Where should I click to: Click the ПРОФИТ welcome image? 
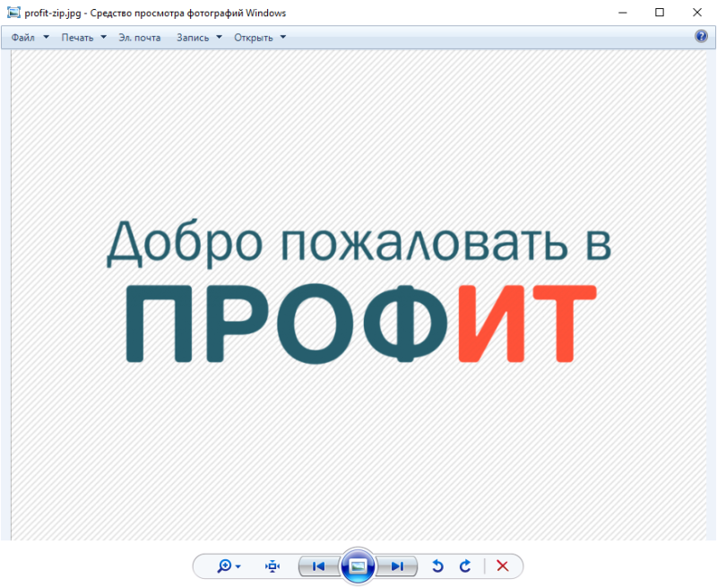pos(359,295)
